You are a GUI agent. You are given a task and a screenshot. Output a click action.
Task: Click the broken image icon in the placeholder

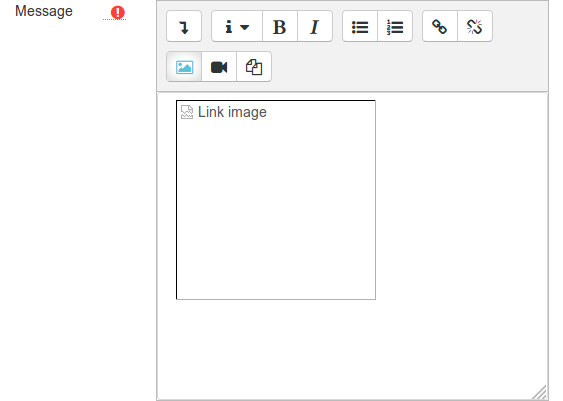pyautogui.click(x=187, y=112)
